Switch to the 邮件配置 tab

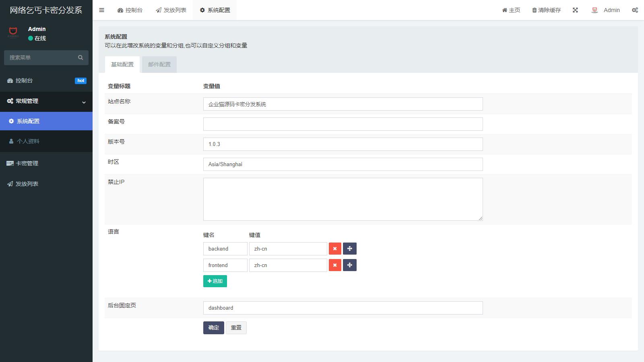[x=159, y=64]
